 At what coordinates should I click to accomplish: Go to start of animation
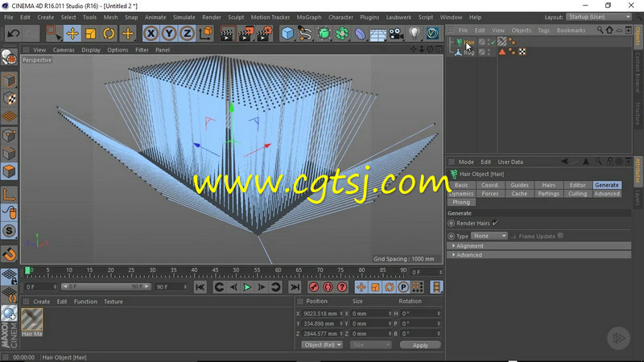coord(200,287)
